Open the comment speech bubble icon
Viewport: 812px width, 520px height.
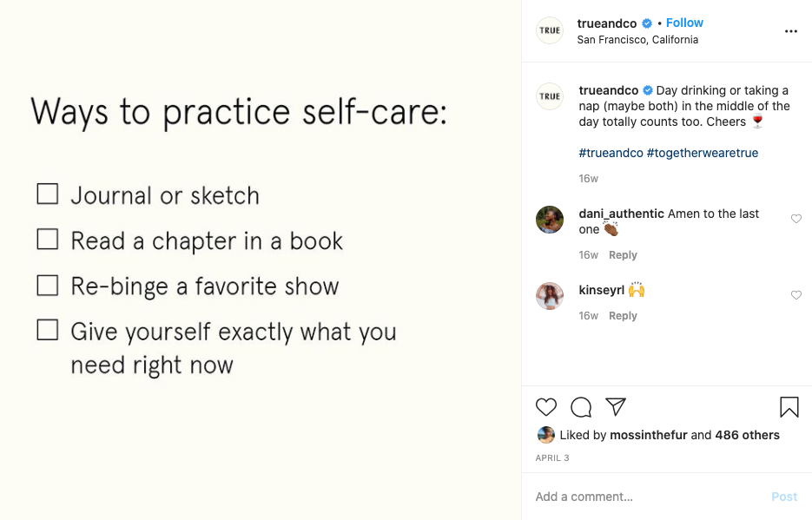point(581,407)
